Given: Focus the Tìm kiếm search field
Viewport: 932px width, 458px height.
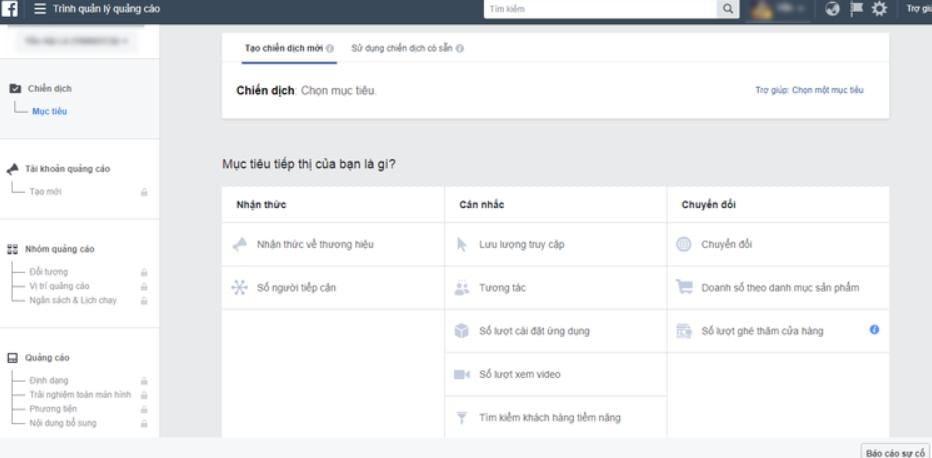Looking at the screenshot, I should 600,9.
